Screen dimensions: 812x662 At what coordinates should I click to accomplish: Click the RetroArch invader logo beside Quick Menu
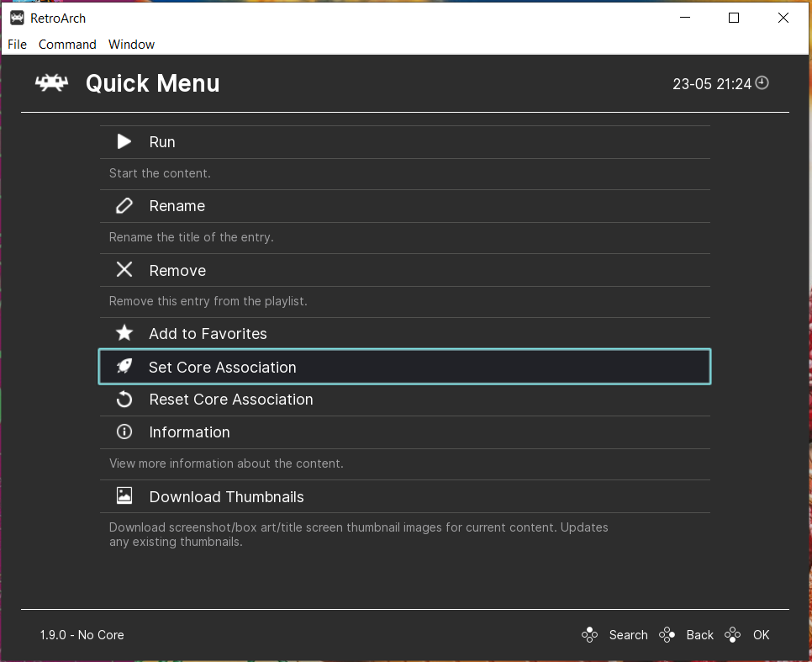(x=51, y=83)
